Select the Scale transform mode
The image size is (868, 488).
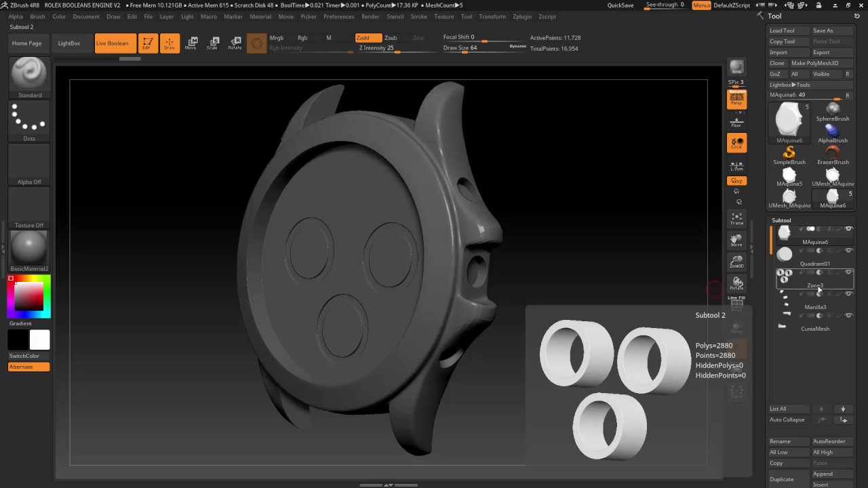[x=213, y=43]
